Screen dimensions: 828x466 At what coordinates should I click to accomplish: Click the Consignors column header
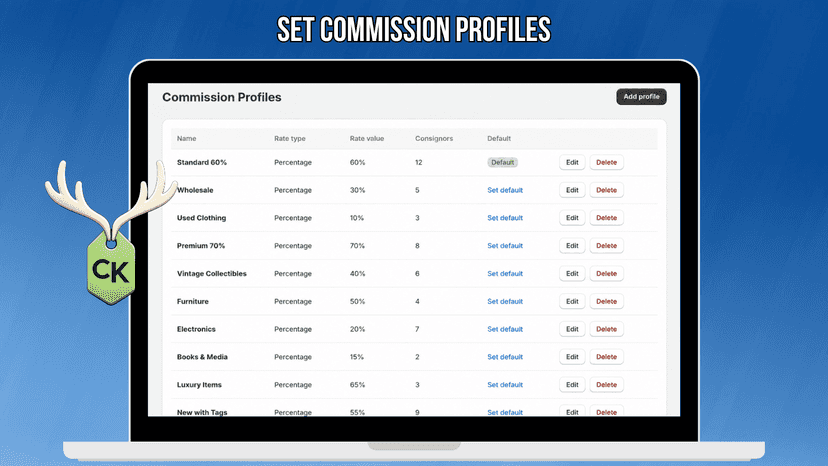[x=434, y=138]
